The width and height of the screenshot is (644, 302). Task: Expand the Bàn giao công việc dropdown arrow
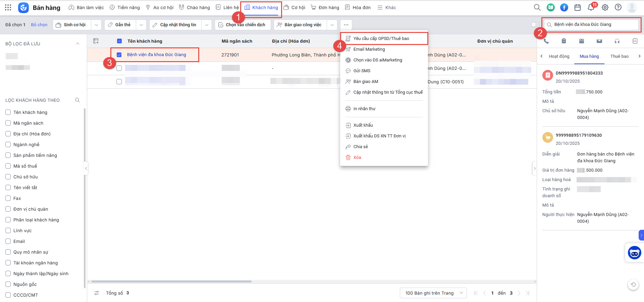332,25
